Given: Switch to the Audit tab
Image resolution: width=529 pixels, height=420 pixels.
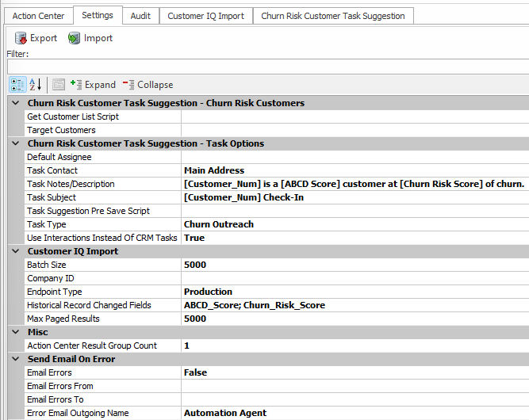Looking at the screenshot, I should click(x=140, y=16).
